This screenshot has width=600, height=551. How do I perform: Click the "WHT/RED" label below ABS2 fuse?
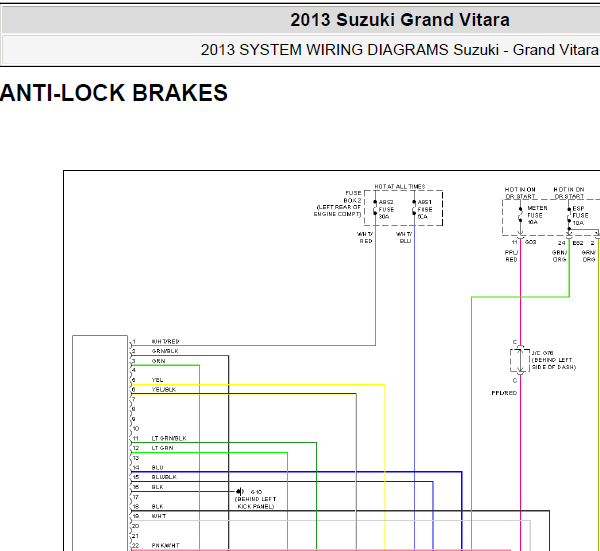coord(365,237)
